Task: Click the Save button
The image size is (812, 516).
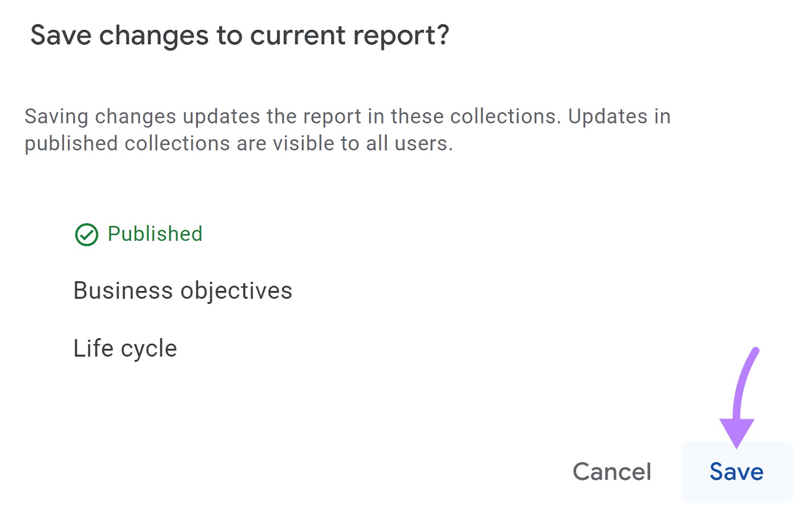Action: pos(736,472)
